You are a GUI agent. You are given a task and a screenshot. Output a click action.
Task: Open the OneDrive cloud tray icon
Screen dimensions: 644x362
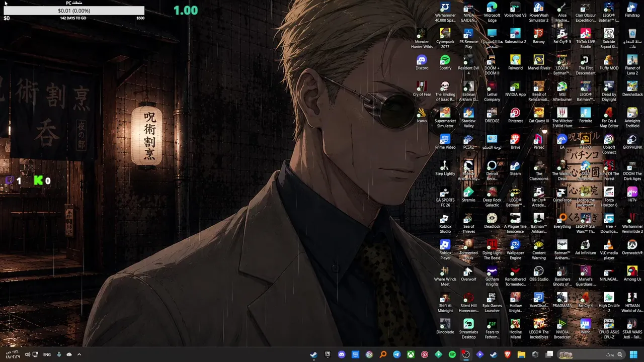(69, 354)
